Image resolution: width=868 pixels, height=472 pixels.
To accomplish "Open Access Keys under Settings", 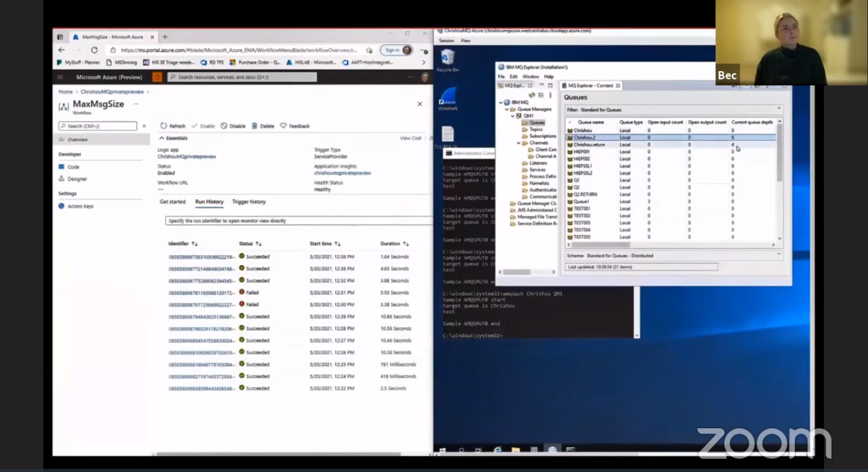I will [x=80, y=206].
